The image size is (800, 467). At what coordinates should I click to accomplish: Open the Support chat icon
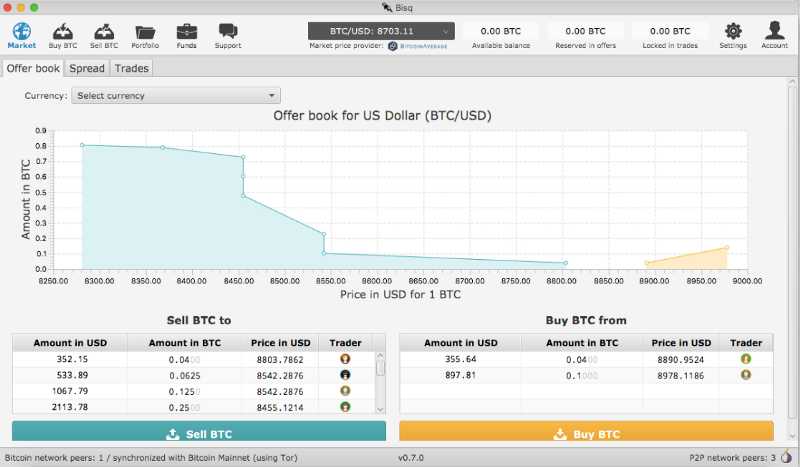pos(228,32)
